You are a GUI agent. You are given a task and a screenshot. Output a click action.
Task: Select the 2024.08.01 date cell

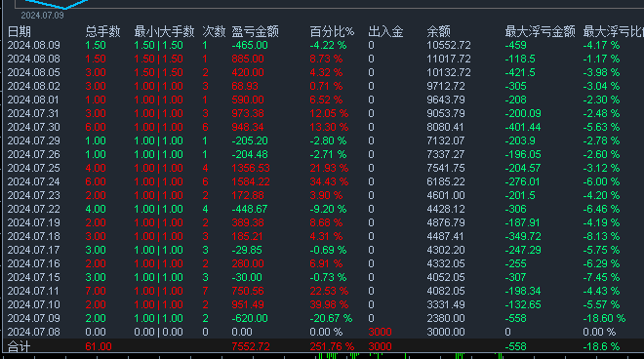pyautogui.click(x=34, y=100)
